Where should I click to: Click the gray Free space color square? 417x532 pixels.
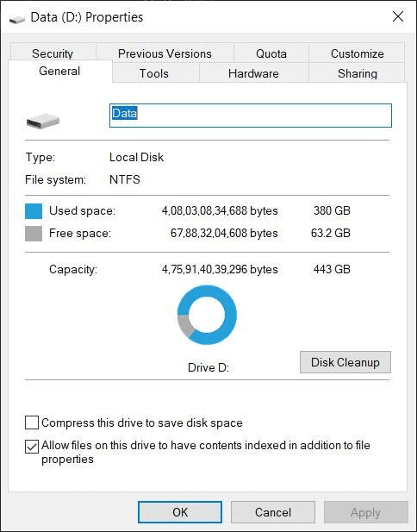pos(34,234)
